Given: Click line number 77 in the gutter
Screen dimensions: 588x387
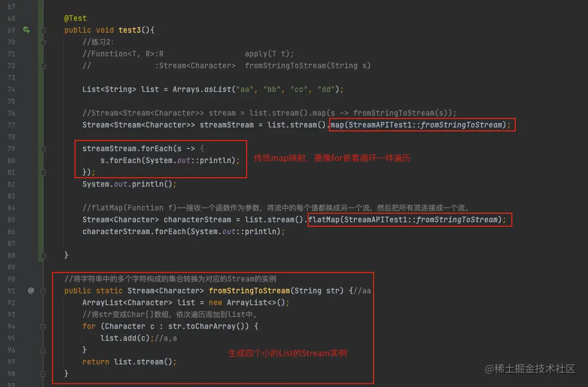Looking at the screenshot, I should pyautogui.click(x=11, y=125).
